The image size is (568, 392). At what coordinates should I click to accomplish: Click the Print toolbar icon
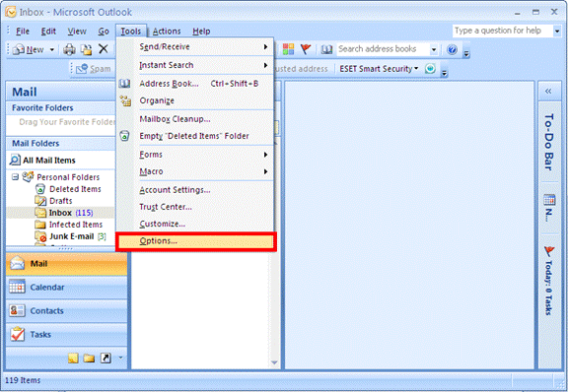(69, 49)
